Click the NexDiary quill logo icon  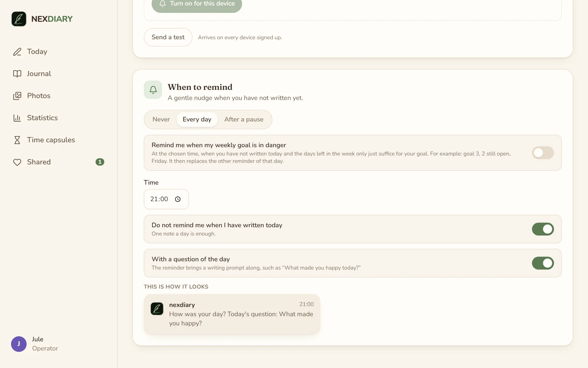(19, 19)
